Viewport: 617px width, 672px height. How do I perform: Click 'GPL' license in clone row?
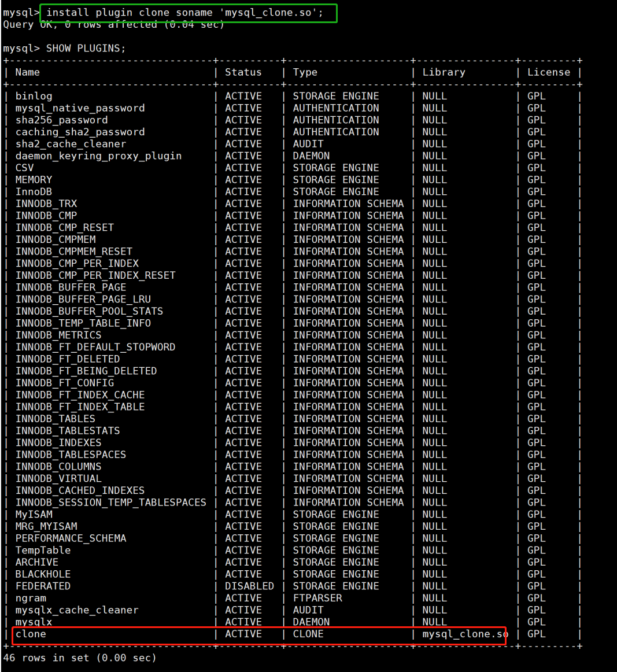tap(537, 634)
